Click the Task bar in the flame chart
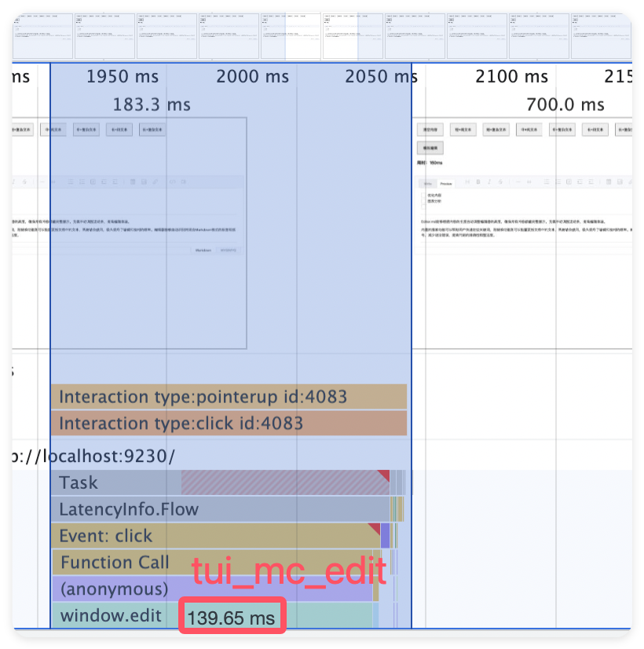The image size is (644, 649). (x=220, y=482)
